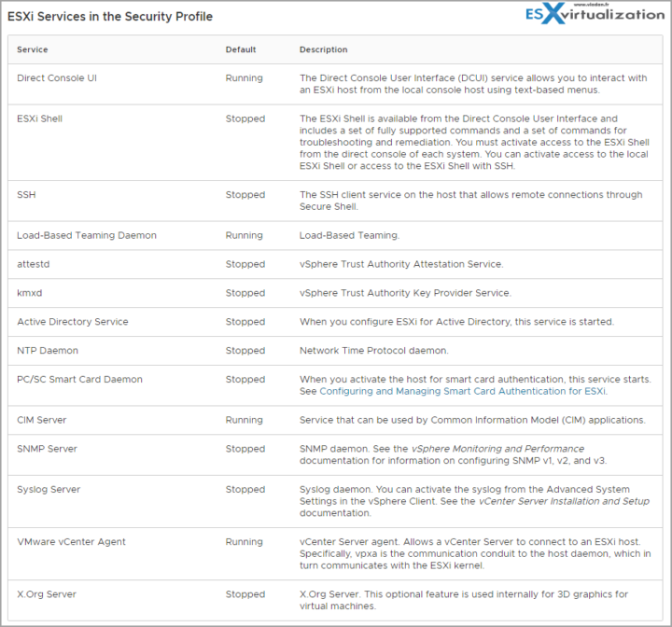Select the CIM Server row
The width and height of the screenshot is (672, 627).
[x=335, y=420]
